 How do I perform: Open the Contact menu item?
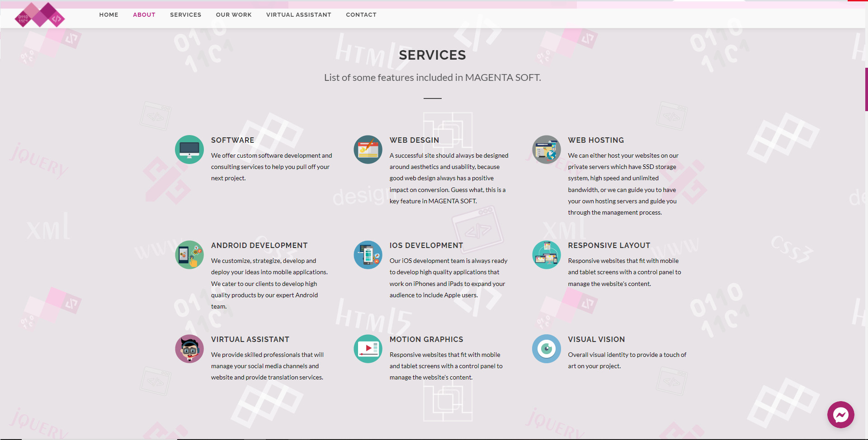[361, 15]
